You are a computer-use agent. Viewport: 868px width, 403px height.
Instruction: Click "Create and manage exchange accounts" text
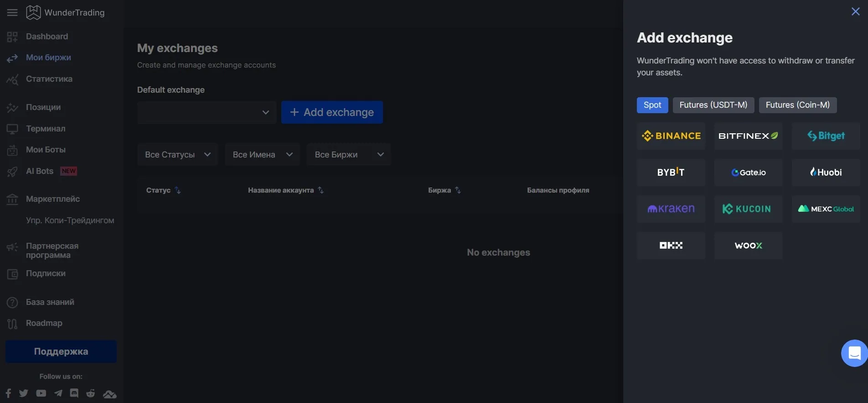click(207, 65)
